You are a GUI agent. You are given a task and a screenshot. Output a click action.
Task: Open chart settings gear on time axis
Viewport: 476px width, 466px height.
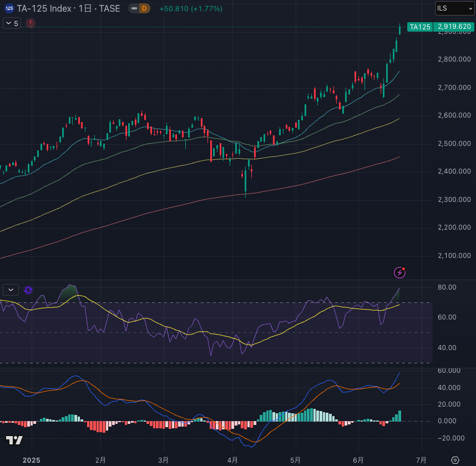pos(455,460)
